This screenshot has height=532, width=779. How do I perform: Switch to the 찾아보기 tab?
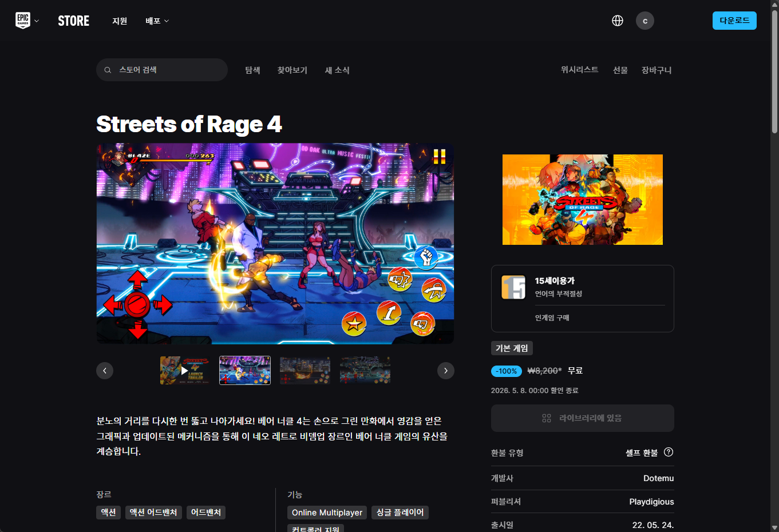click(292, 70)
